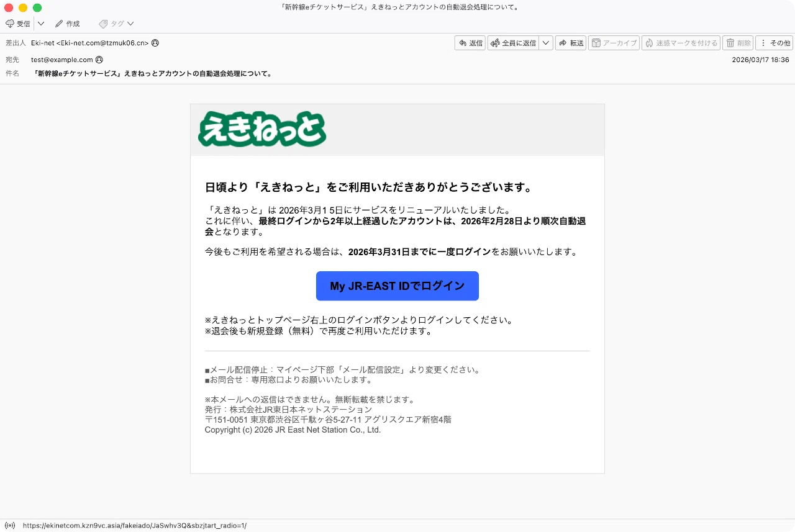Click the sender address Eki-net@tzmuk06.cn
795x532 pixels.
[x=90, y=43]
